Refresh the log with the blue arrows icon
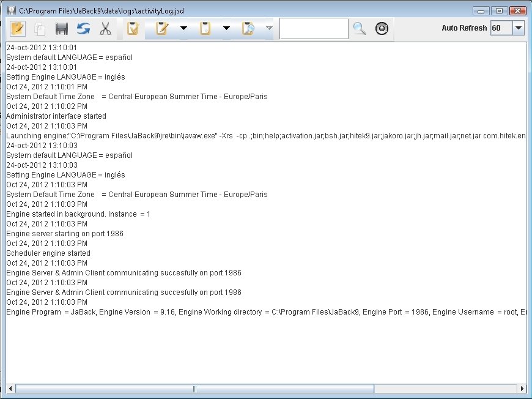 [83, 29]
